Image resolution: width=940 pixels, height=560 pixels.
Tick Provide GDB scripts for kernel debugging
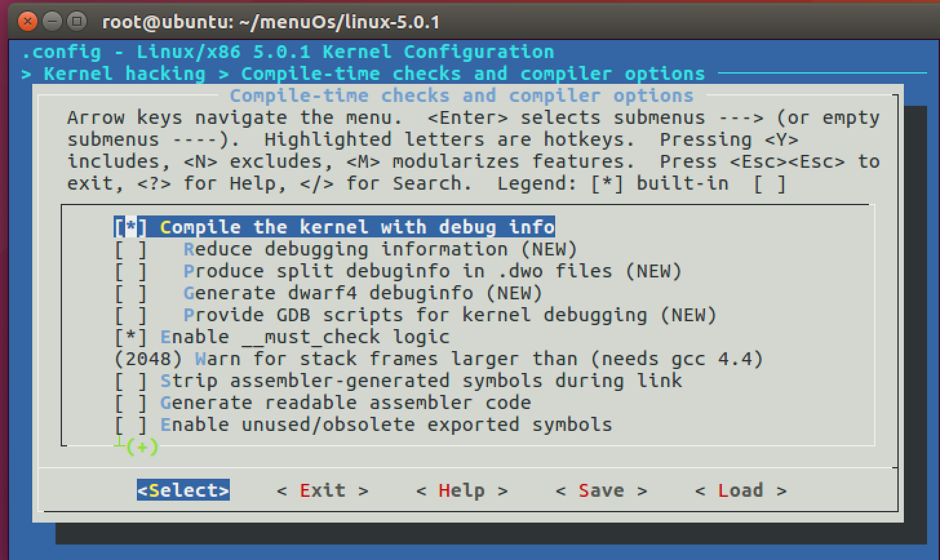(x=131, y=315)
